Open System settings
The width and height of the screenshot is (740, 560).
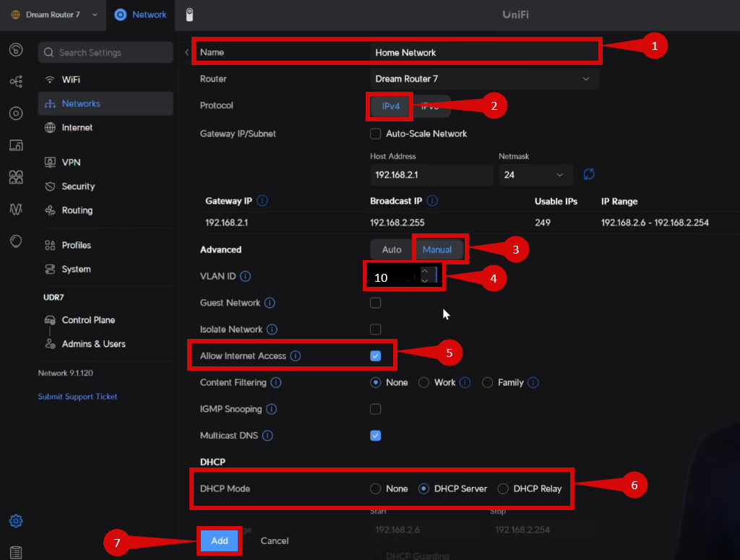pyautogui.click(x=106, y=270)
